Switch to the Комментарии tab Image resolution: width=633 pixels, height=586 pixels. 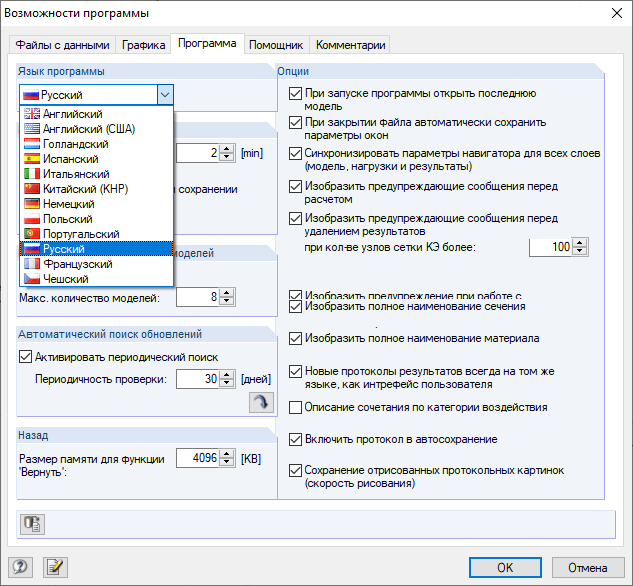[350, 44]
